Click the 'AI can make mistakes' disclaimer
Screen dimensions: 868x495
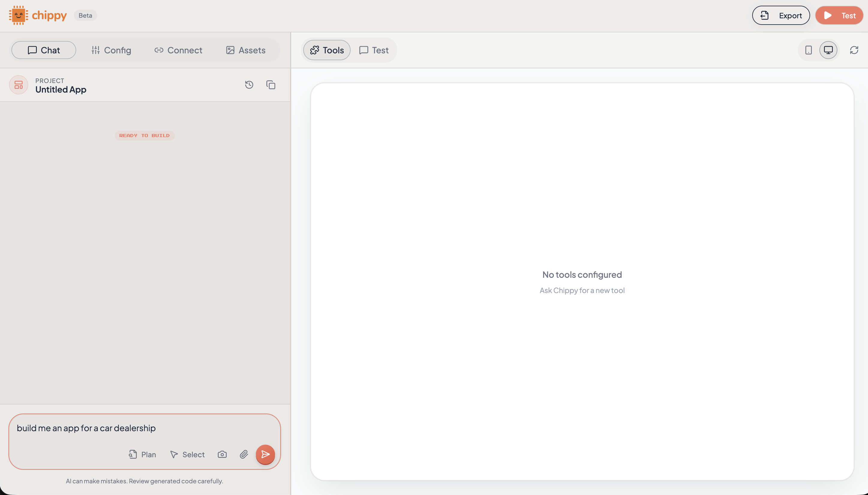click(x=145, y=481)
